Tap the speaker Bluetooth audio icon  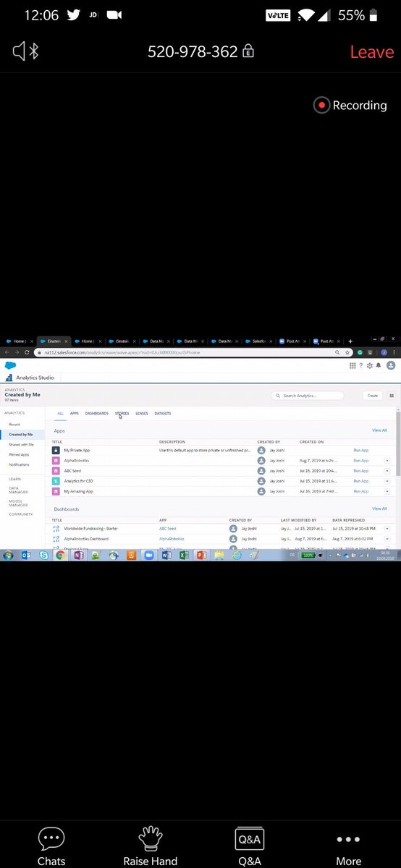click(25, 51)
